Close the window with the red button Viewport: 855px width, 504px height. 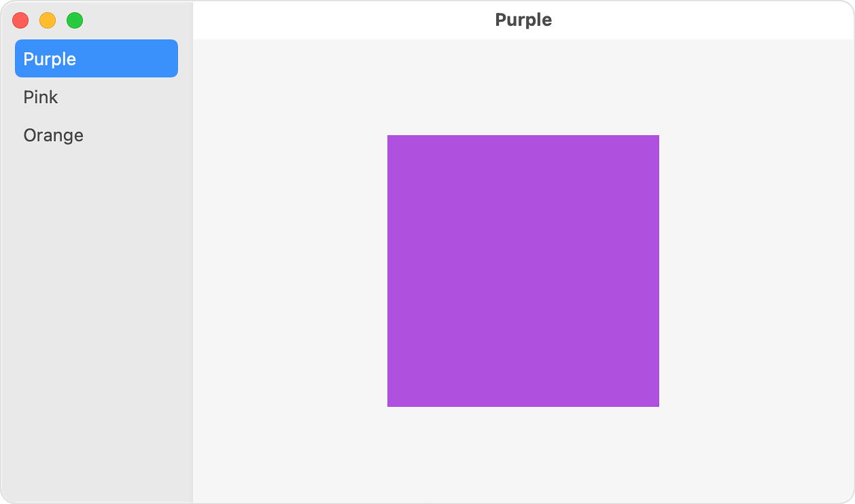20,20
